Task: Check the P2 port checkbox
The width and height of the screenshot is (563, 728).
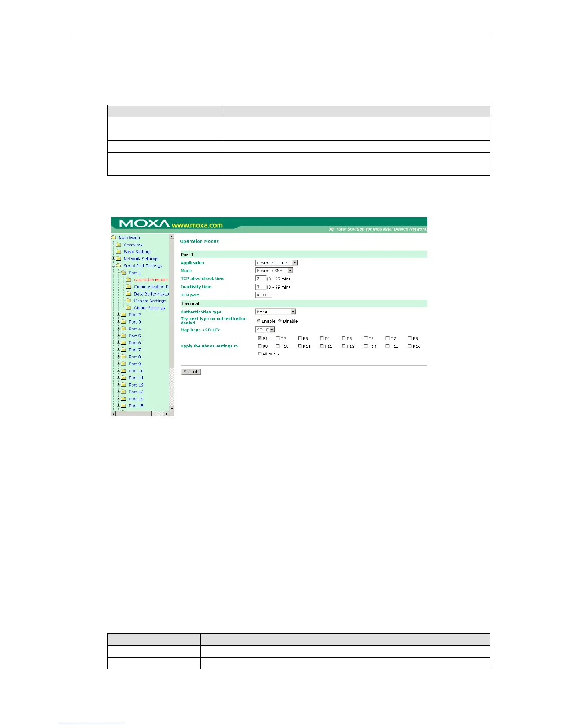Action: (x=277, y=338)
